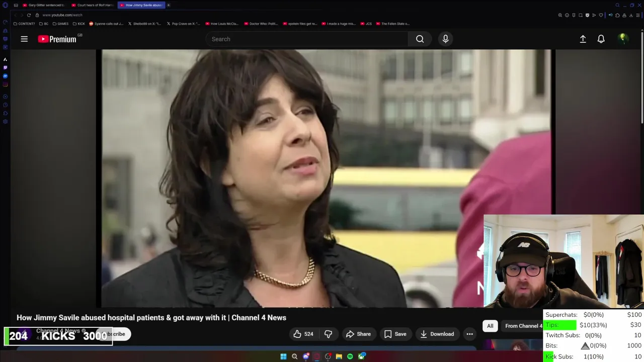Open the 'I made a huge mis...' bookmark
The height and width of the screenshot is (362, 644).
click(339, 24)
